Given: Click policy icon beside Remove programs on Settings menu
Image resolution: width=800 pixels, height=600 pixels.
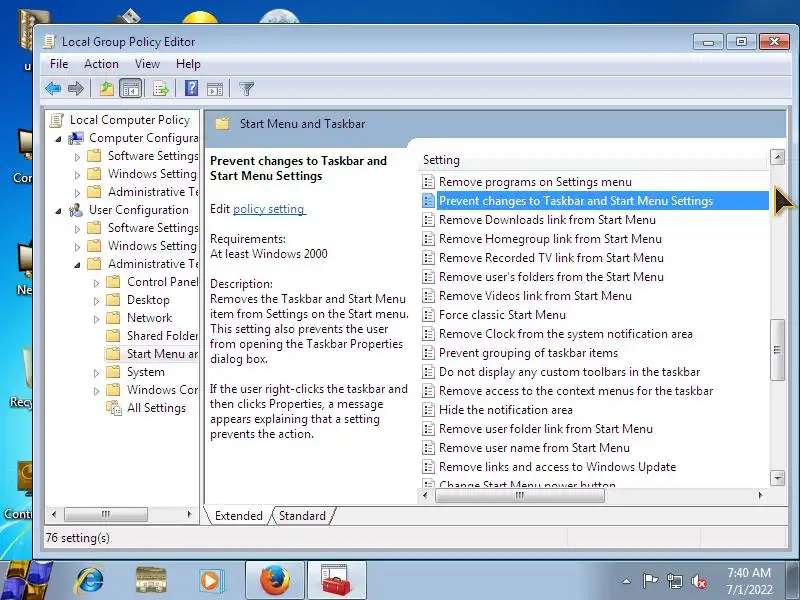Looking at the screenshot, I should pyautogui.click(x=429, y=182).
